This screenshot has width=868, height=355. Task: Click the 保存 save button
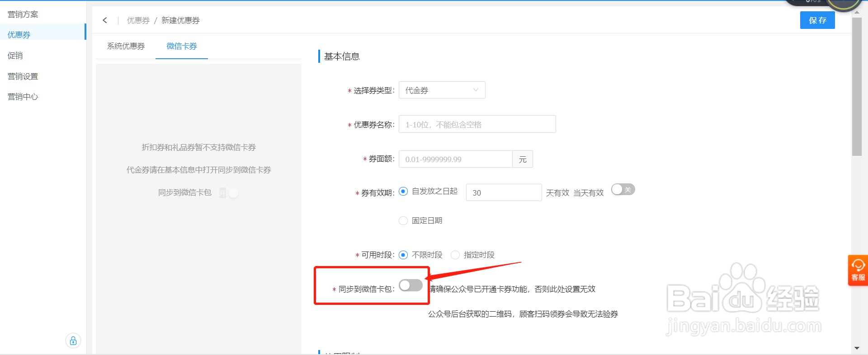817,20
